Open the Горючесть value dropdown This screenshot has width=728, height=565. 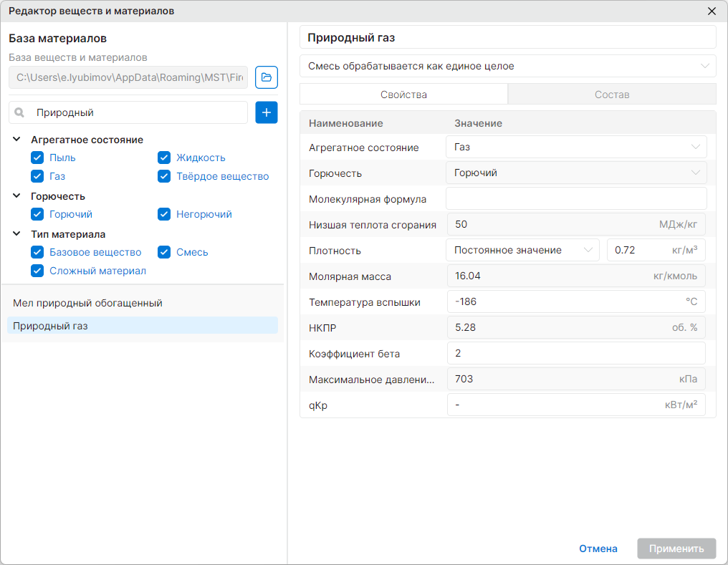[576, 173]
